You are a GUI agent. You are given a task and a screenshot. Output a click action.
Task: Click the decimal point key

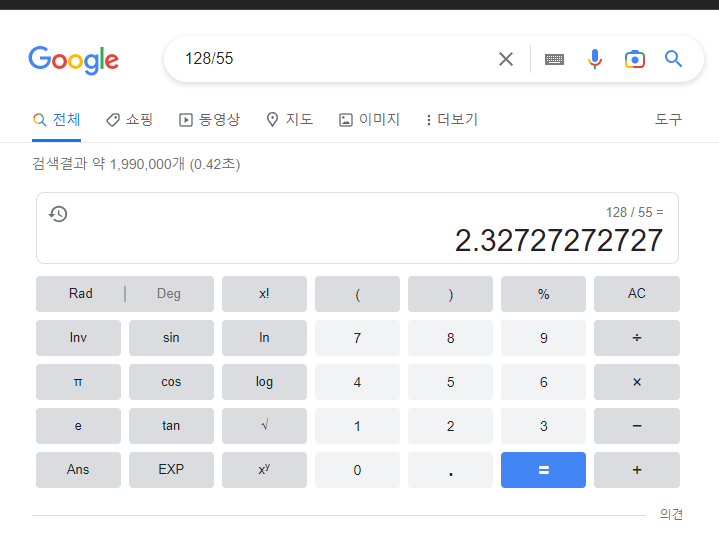[x=450, y=470]
